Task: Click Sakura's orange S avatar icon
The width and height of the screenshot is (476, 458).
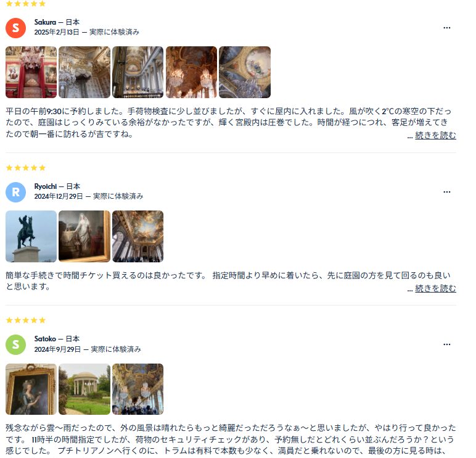Action: coord(16,28)
